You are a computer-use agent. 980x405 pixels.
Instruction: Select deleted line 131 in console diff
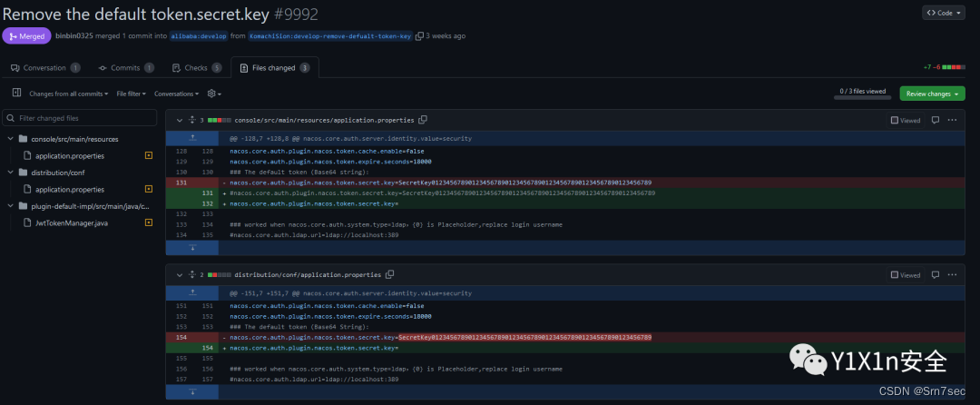pos(565,183)
